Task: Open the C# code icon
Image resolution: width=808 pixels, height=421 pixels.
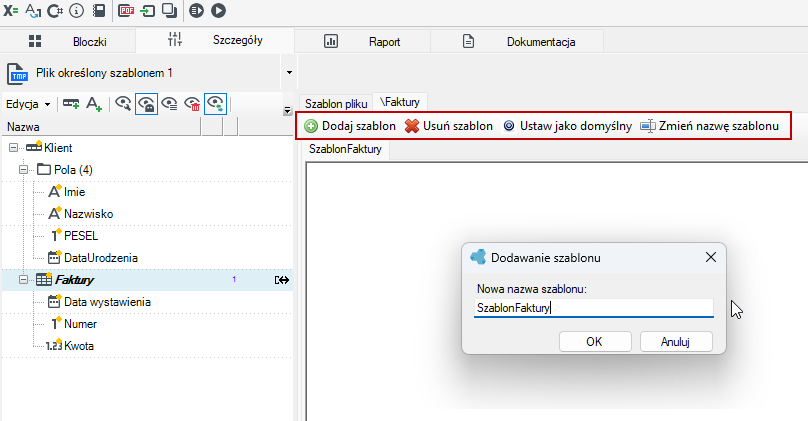Action: (x=55, y=10)
